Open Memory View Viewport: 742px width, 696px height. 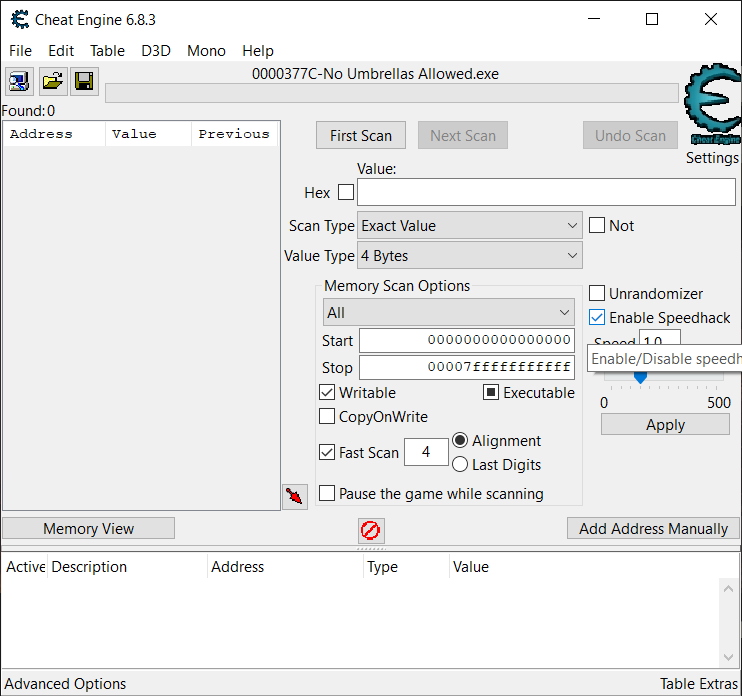[88, 528]
